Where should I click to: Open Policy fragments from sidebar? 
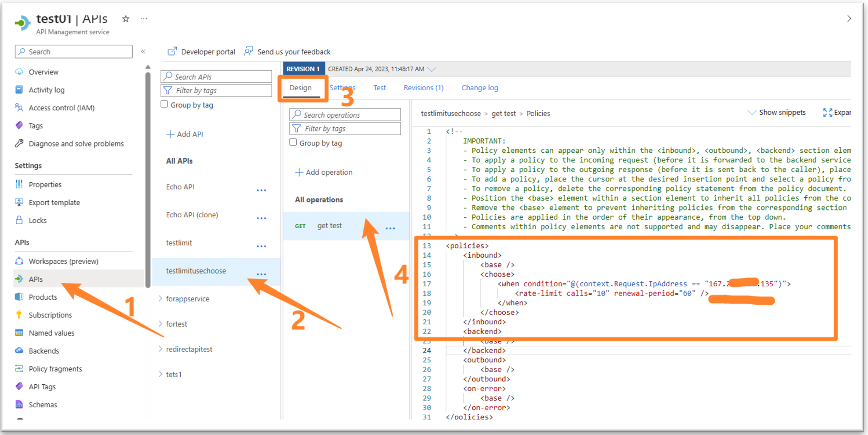pyautogui.click(x=55, y=369)
